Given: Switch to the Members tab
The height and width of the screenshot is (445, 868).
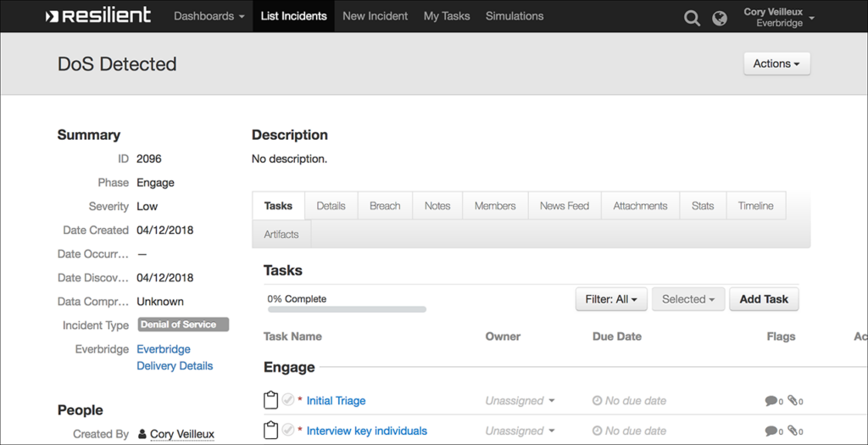Looking at the screenshot, I should pos(495,206).
